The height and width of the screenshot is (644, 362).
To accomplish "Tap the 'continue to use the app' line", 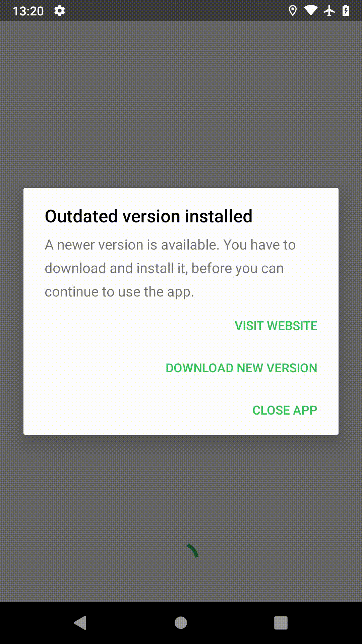I will point(119,292).
